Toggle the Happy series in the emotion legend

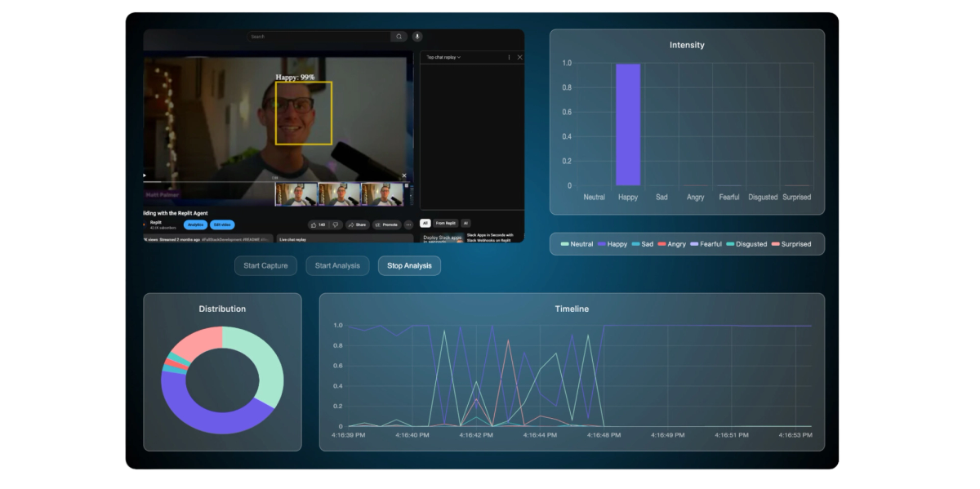click(x=613, y=244)
